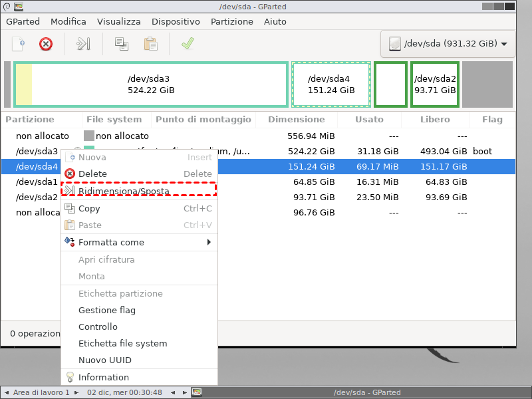Open the Aiuto menu
The image size is (532, 399).
275,22
